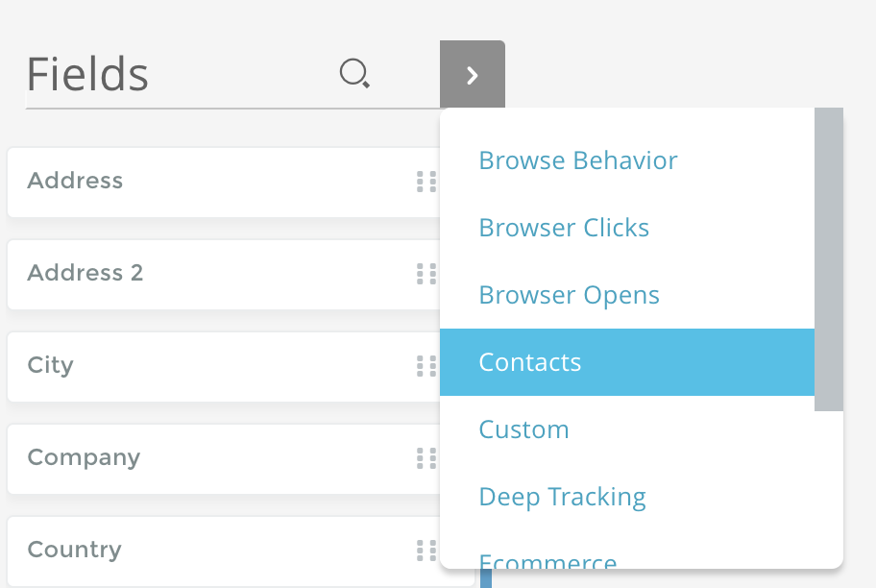Click the Company field drag handle
Image resolution: width=876 pixels, height=588 pixels.
click(x=426, y=458)
